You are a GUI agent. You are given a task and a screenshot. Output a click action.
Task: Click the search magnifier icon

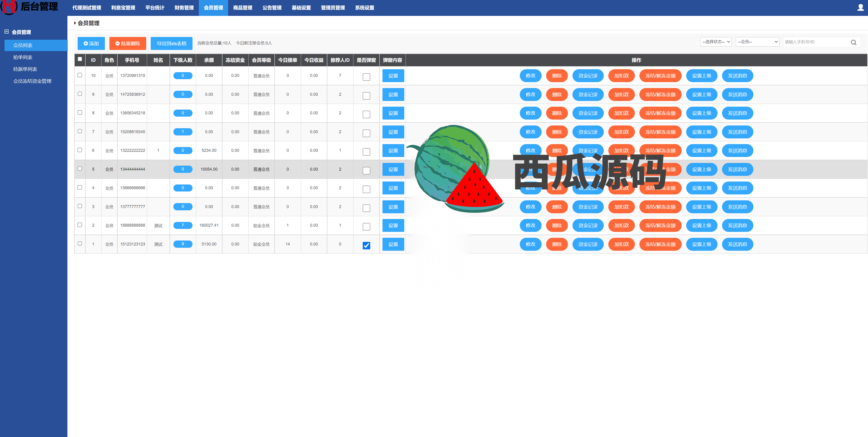click(x=853, y=42)
